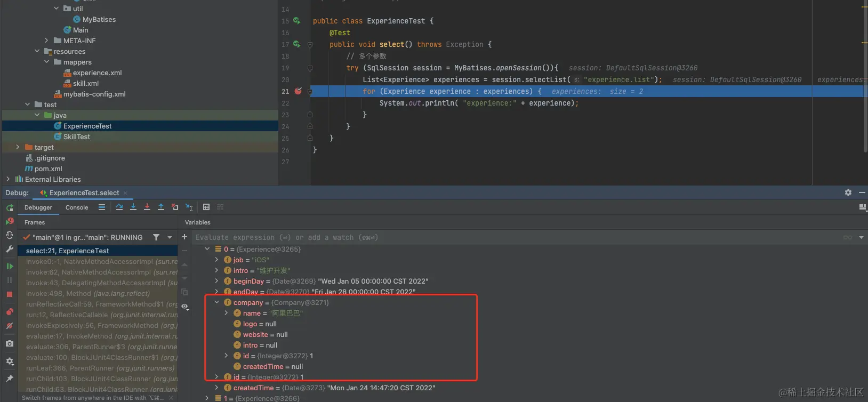The width and height of the screenshot is (868, 402).
Task: Expand the beginDay variable node
Action: point(216,281)
